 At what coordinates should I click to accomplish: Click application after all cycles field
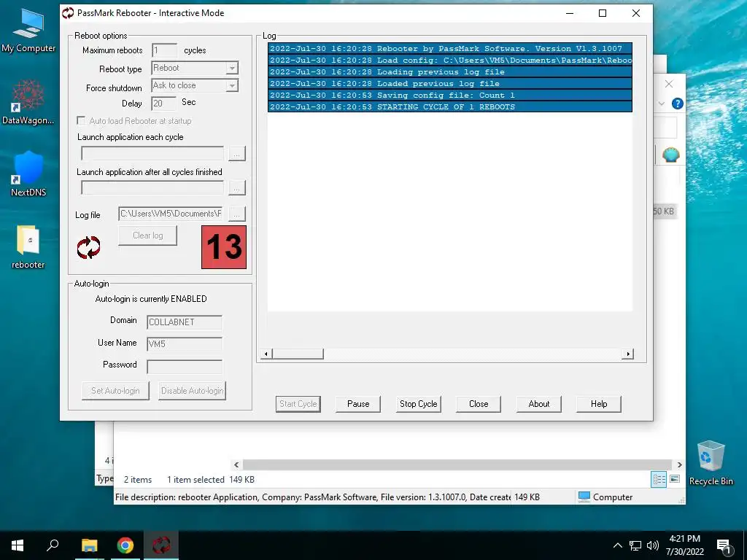[152, 187]
